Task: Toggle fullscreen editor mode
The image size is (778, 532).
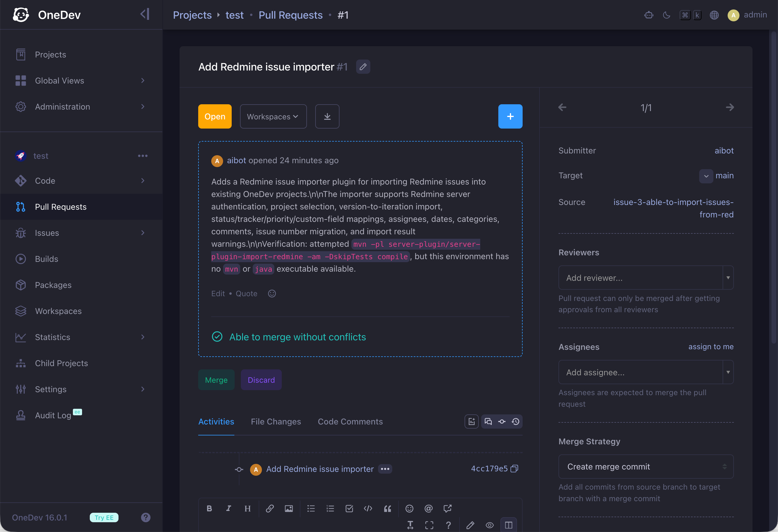Action: pos(429,525)
